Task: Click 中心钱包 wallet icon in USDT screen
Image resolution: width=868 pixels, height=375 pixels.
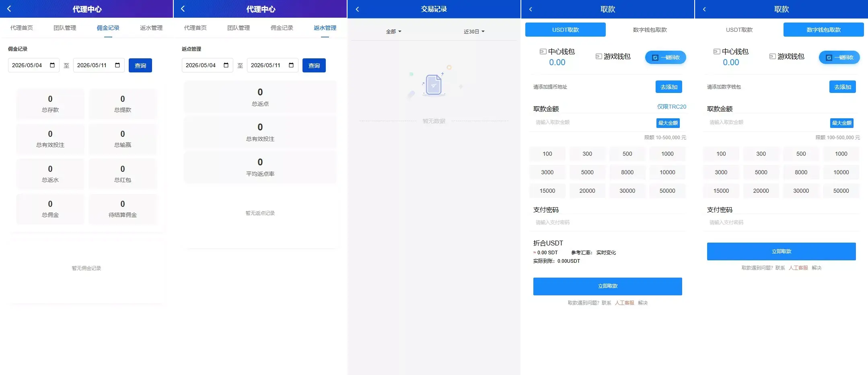Action: (x=543, y=52)
